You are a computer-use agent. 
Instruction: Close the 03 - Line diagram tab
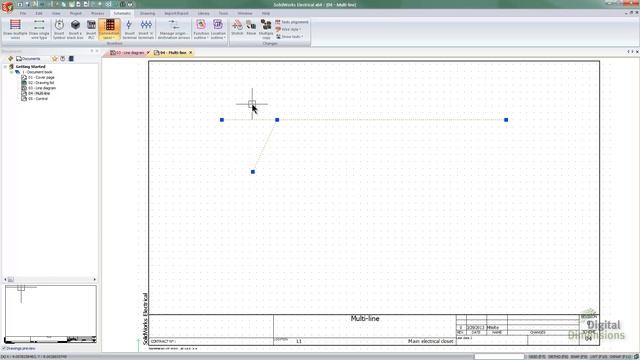coord(149,53)
